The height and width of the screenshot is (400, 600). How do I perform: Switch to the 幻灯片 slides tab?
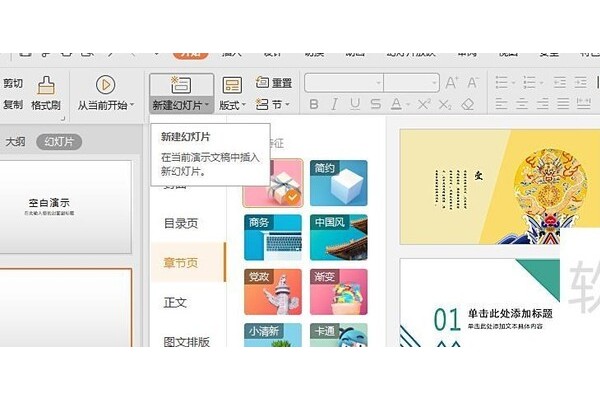pyautogui.click(x=59, y=142)
